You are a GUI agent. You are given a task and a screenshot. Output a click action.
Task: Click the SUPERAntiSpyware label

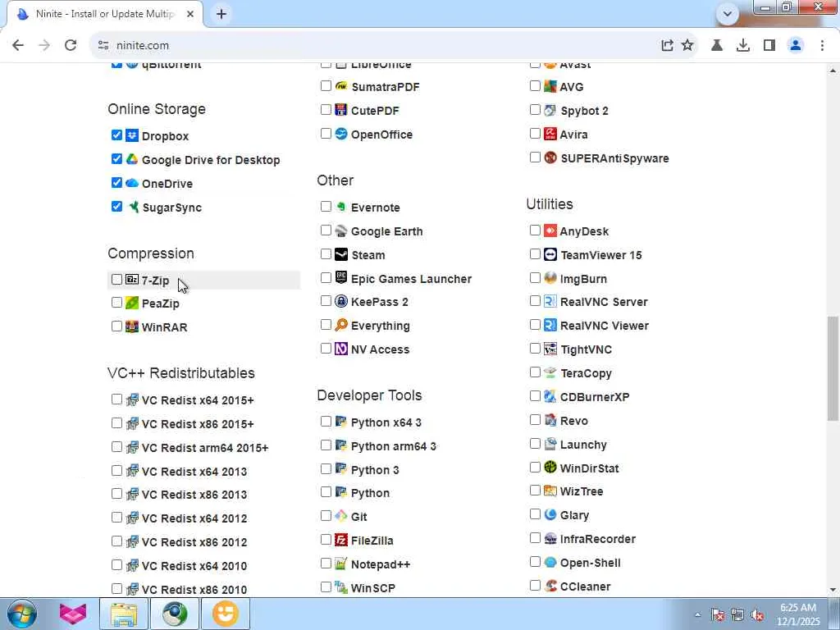pos(614,158)
